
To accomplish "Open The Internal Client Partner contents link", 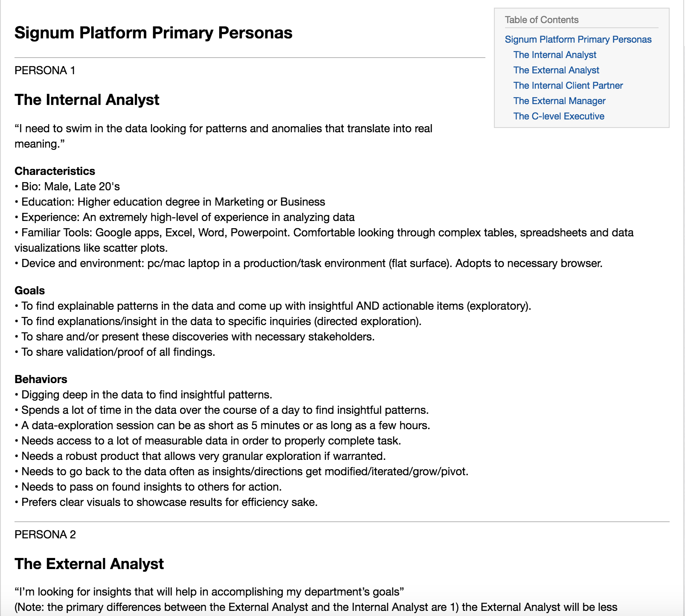I will 568,85.
